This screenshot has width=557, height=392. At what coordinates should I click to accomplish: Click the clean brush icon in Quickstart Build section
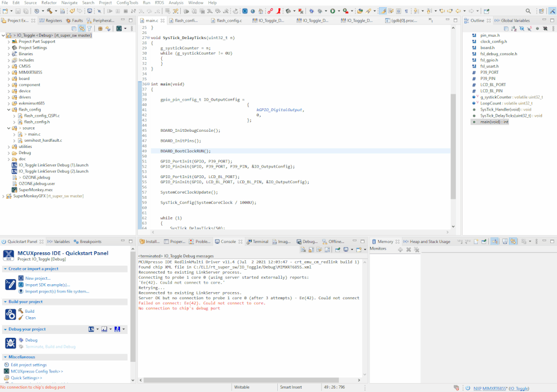(21, 318)
